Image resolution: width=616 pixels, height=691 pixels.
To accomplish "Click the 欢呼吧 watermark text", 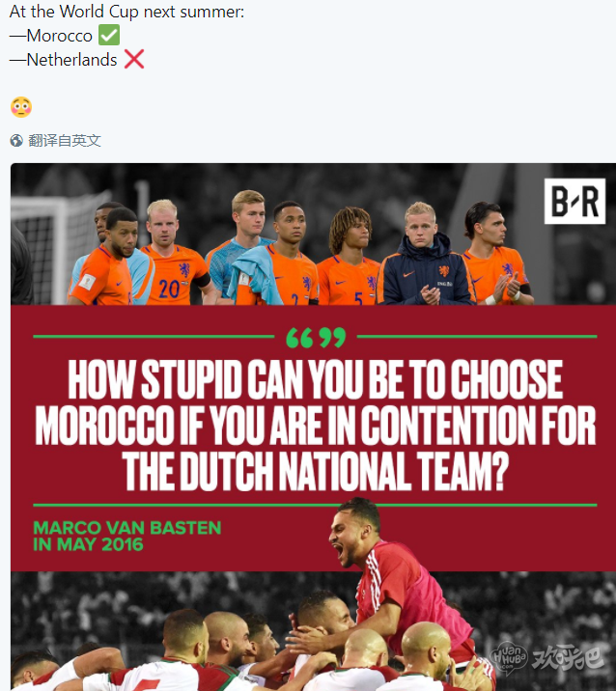I will [x=568, y=658].
